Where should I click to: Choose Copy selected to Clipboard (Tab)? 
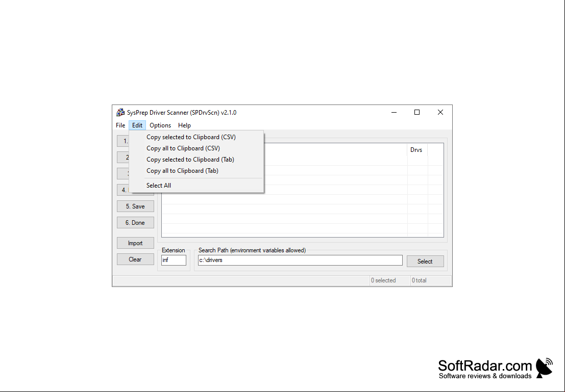click(x=196, y=160)
